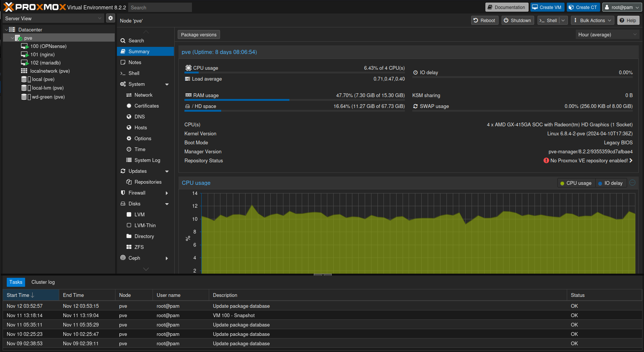Click the Shutdown button

click(x=517, y=20)
